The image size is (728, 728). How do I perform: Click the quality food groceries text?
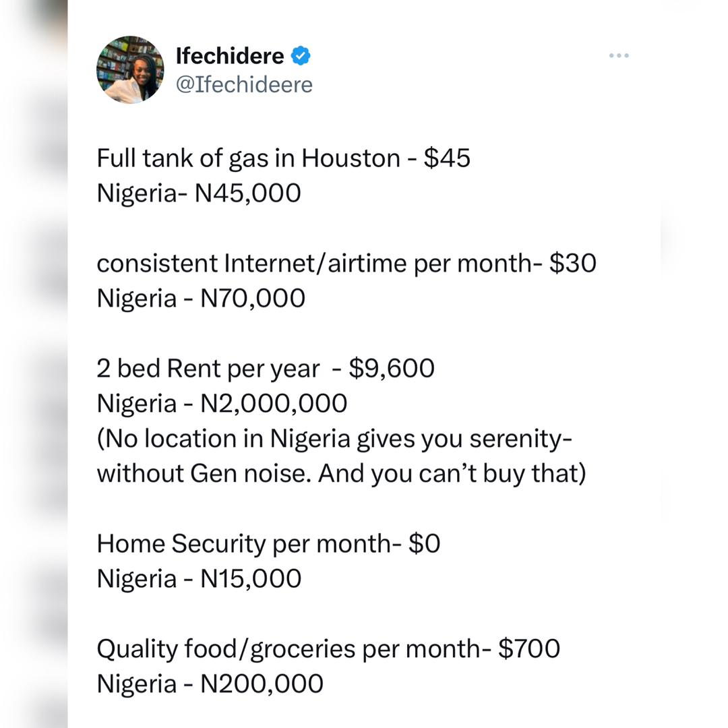click(x=327, y=648)
